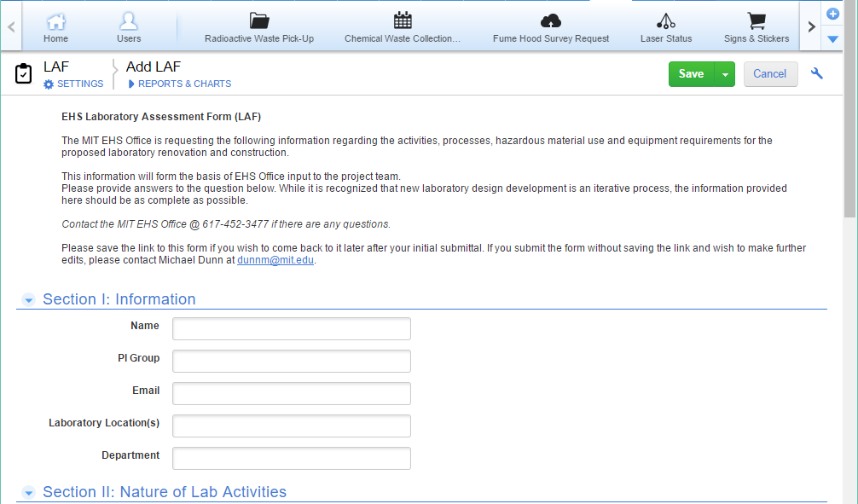Expand the down arrow beside the toolbar
This screenshot has width=858, height=504.
pos(833,39)
